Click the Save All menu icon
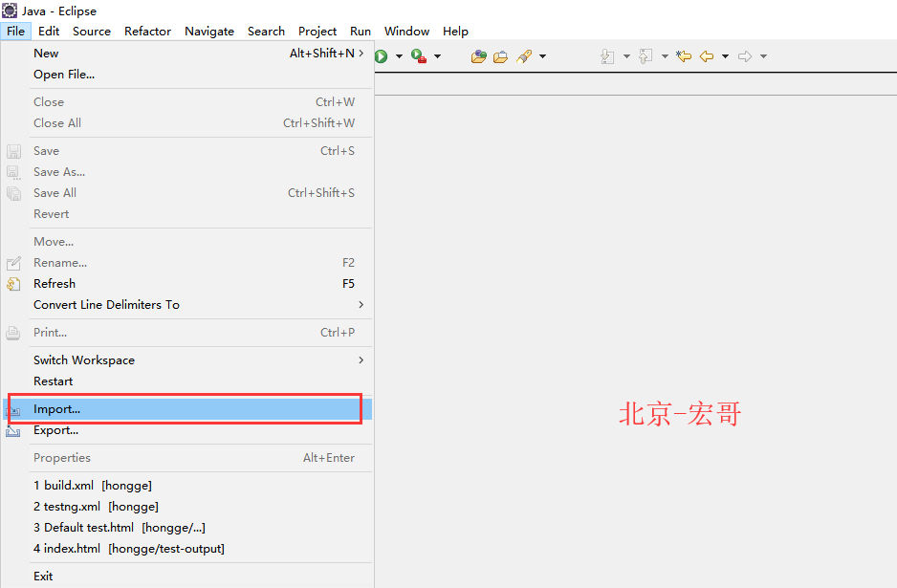The width and height of the screenshot is (897, 588). pyautogui.click(x=13, y=193)
